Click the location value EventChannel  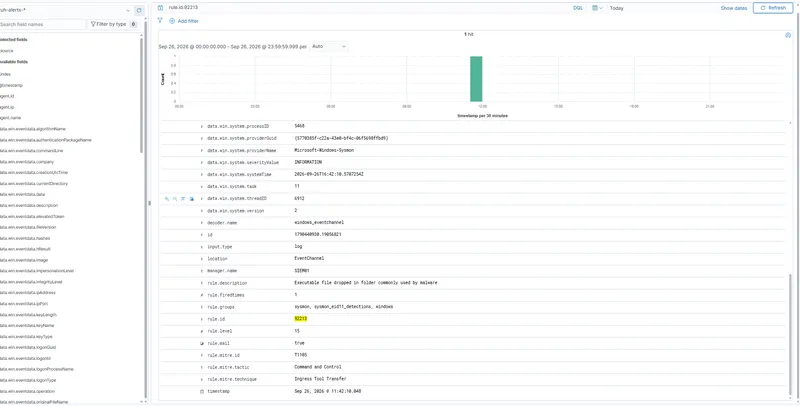(309, 259)
